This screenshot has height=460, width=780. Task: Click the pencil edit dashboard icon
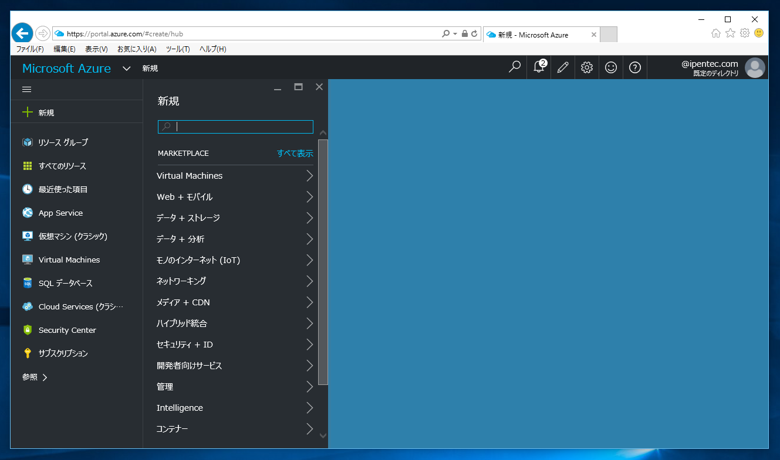563,67
